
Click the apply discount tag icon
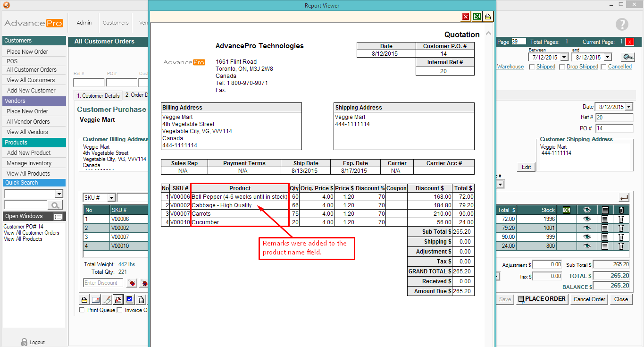click(132, 283)
